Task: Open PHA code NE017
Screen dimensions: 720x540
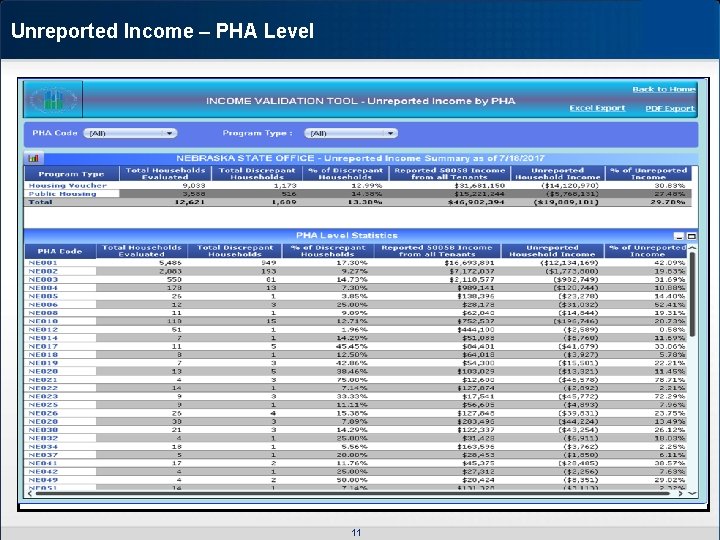Action: click(x=43, y=346)
